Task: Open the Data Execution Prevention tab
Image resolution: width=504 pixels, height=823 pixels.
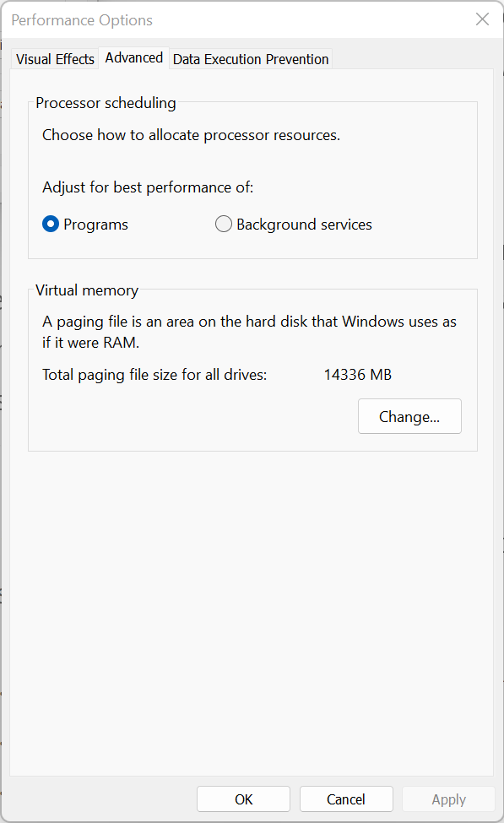Action: 251,59
